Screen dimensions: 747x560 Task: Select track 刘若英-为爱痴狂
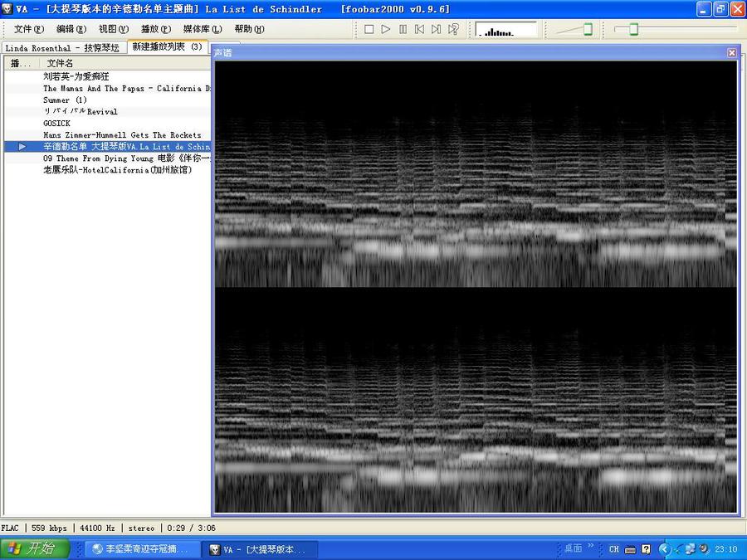coord(108,76)
